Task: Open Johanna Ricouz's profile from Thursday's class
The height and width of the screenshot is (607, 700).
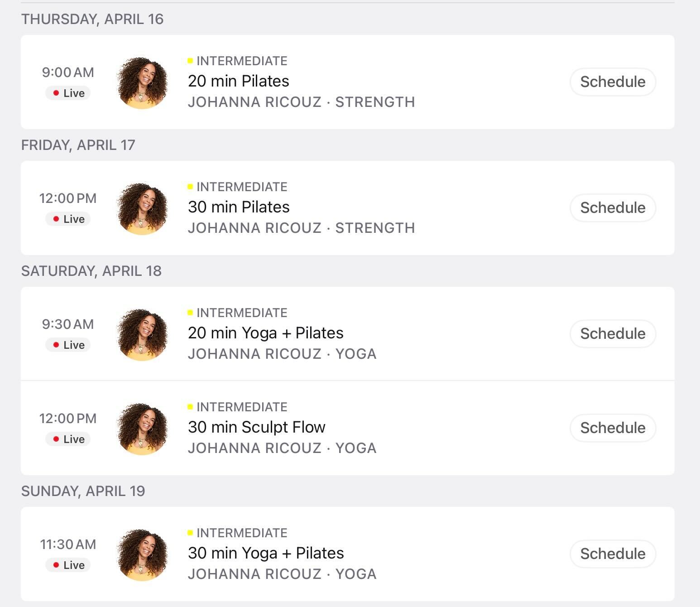Action: 254,101
